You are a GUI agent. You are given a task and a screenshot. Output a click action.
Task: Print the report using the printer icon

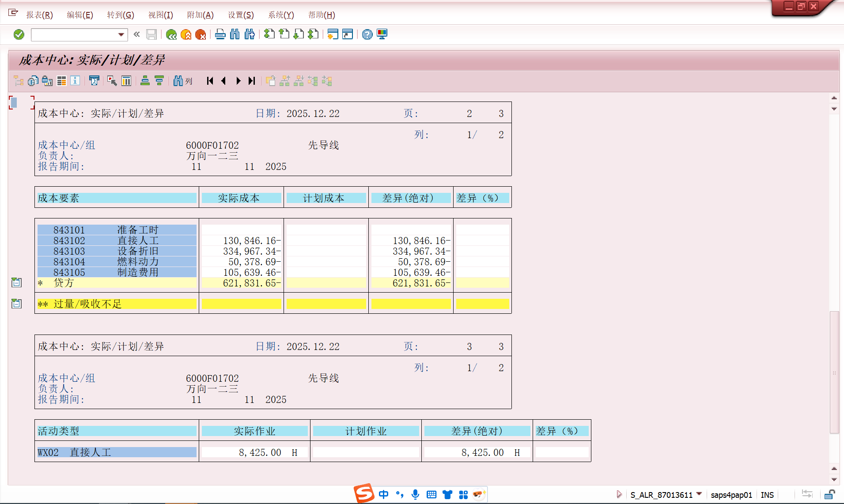220,34
